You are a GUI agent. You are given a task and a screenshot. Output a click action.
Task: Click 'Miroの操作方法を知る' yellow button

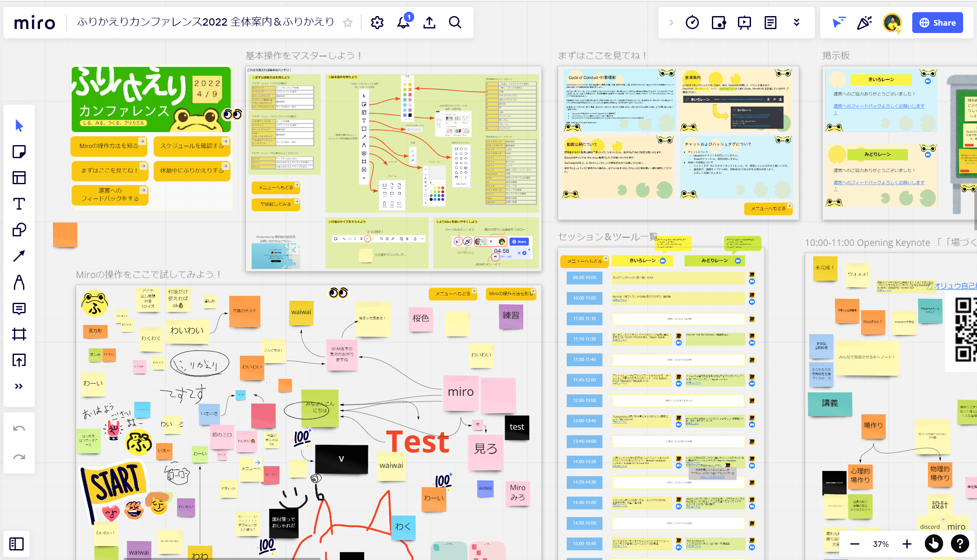pos(109,146)
